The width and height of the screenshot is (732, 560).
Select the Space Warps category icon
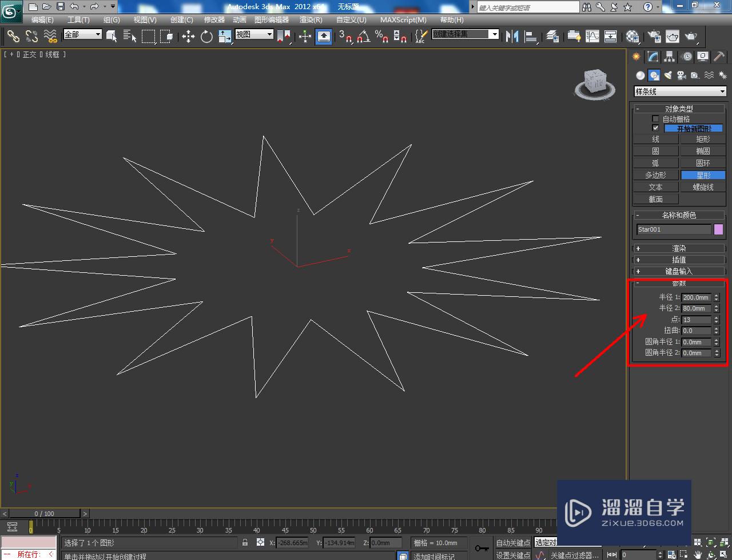coord(709,75)
